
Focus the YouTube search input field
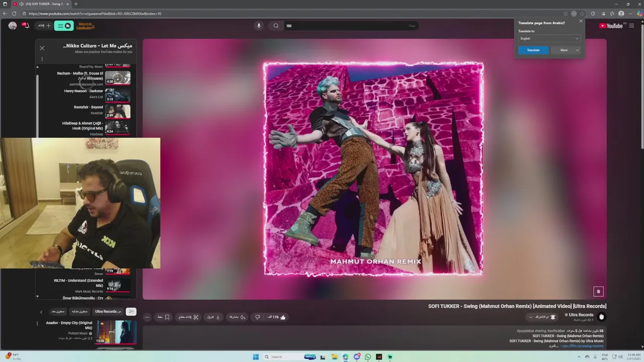351,26
